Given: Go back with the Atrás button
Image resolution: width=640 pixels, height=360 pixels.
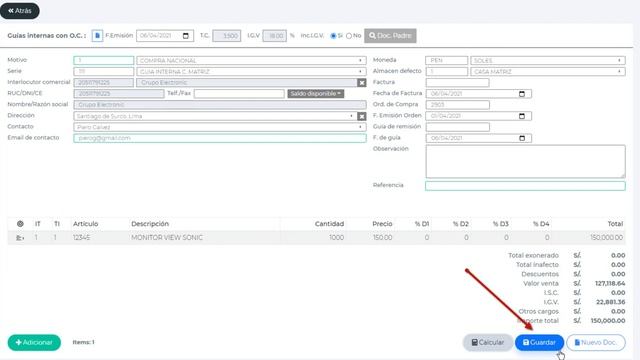Looking at the screenshot, I should click(x=20, y=11).
